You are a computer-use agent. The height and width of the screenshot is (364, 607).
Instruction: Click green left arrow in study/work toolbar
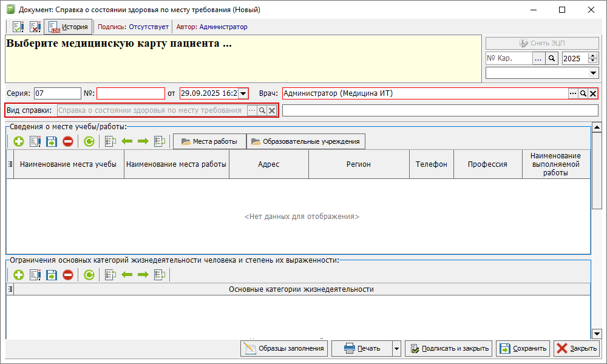tap(127, 141)
